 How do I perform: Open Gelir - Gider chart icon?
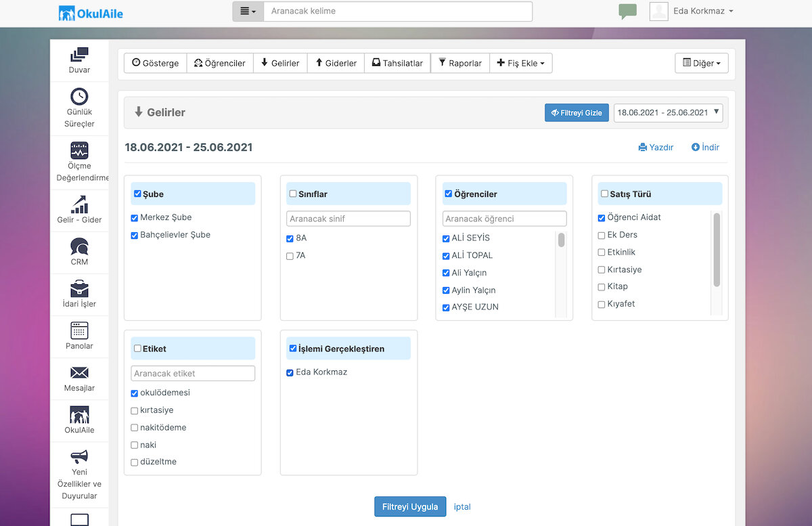click(79, 204)
